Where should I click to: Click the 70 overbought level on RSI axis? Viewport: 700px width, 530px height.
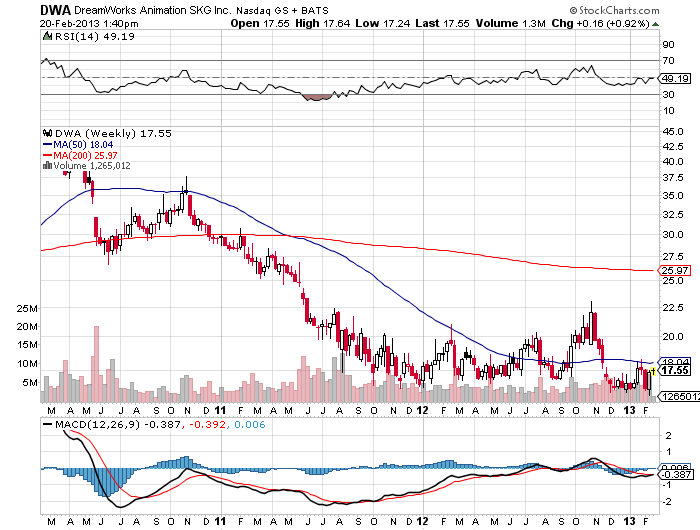[x=668, y=60]
